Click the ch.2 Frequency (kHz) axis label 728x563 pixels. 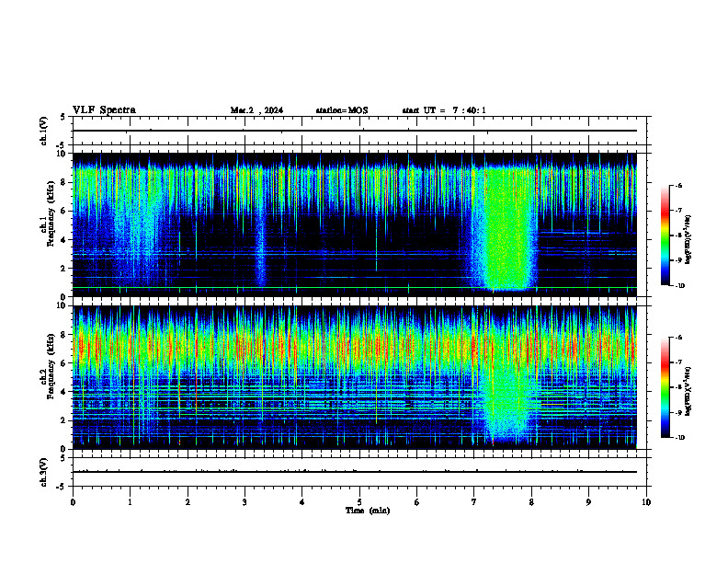point(48,366)
